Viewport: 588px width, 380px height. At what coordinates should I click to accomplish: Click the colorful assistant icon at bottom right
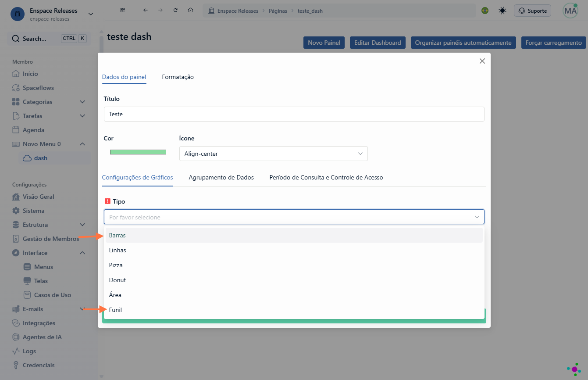click(x=574, y=369)
